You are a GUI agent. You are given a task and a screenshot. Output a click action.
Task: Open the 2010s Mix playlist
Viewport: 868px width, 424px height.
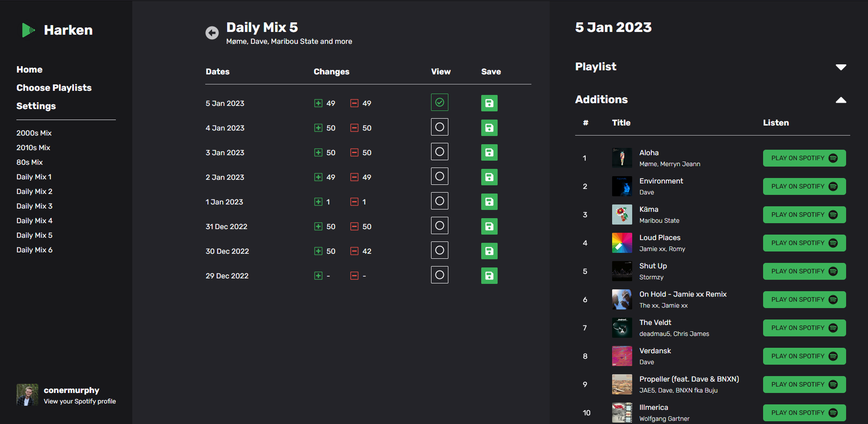click(33, 147)
